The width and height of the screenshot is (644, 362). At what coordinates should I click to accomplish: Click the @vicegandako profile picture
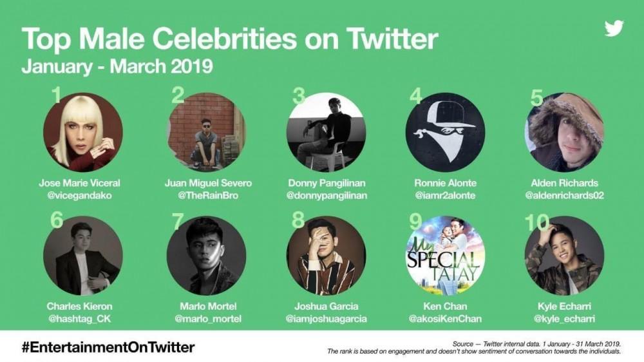[82, 132]
